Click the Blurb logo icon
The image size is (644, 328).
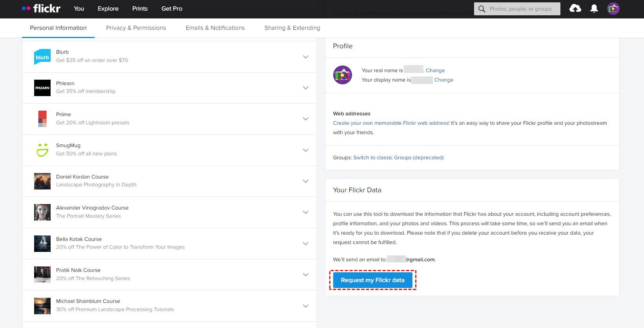click(x=42, y=57)
